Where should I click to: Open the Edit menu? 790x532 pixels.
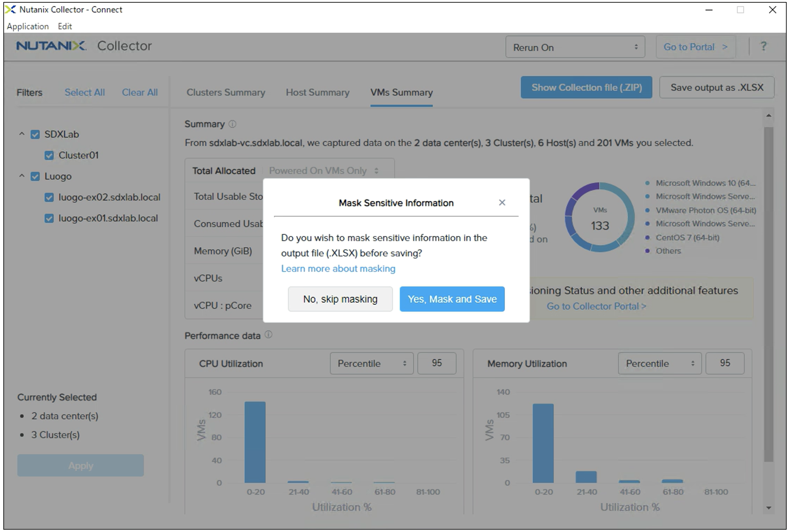(x=64, y=26)
